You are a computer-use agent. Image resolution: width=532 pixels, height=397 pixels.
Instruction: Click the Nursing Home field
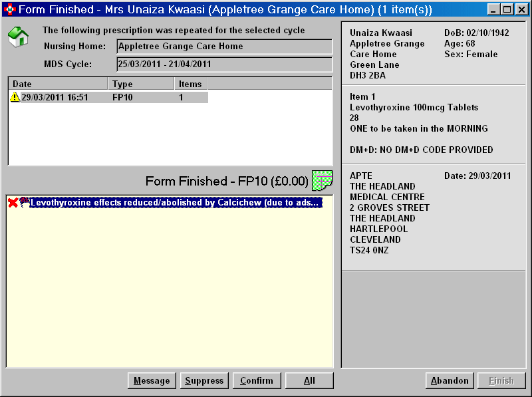(224, 47)
